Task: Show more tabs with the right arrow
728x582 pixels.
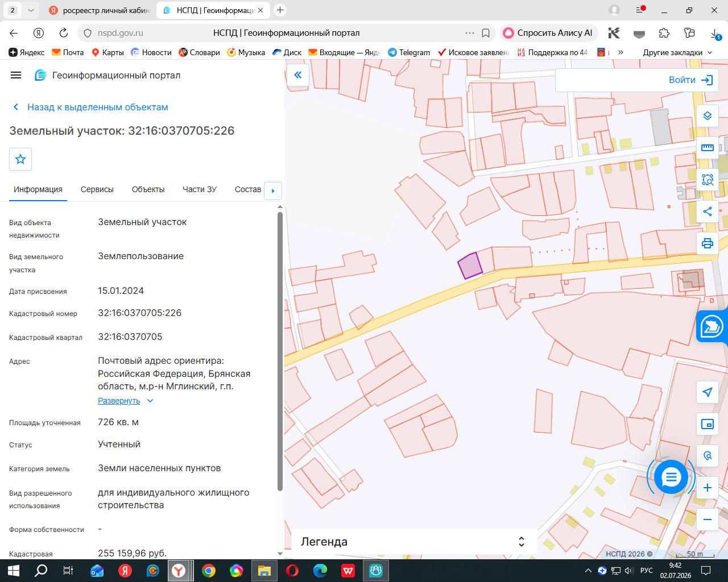Action: point(273,190)
